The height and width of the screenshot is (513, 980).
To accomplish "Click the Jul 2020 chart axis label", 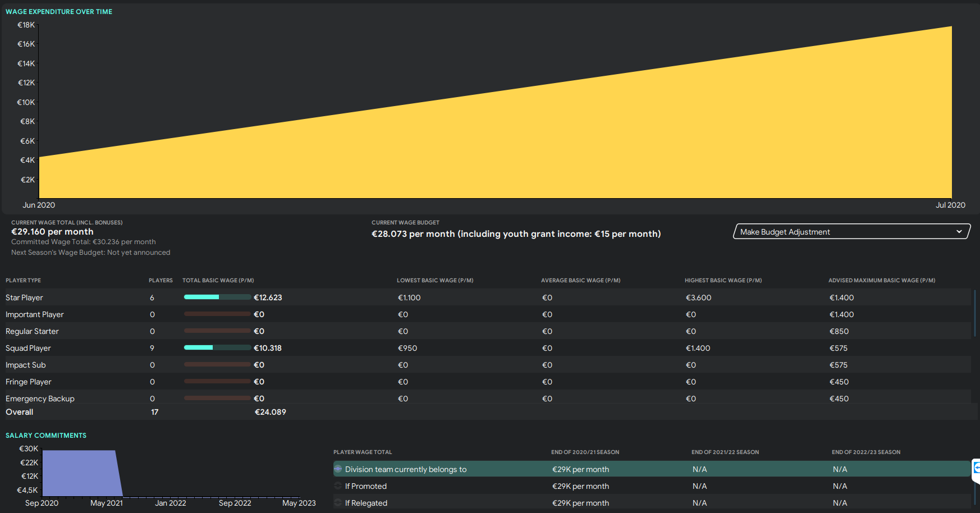I will 950,205.
